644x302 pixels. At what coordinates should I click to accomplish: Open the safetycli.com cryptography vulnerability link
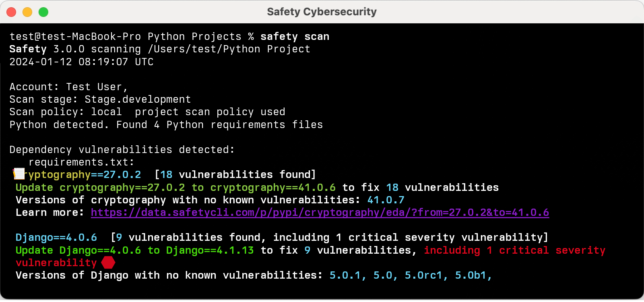[320, 212]
